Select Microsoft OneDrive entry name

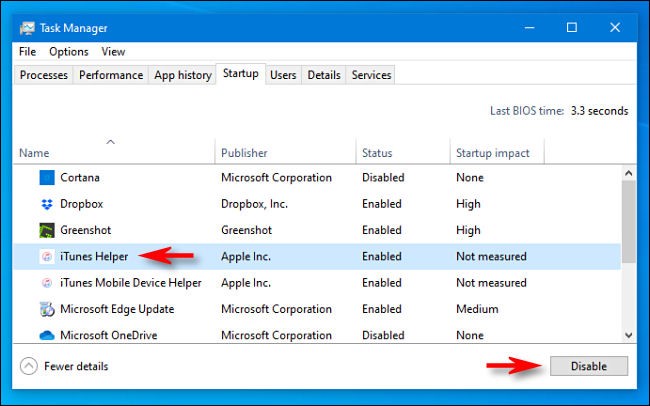109,335
